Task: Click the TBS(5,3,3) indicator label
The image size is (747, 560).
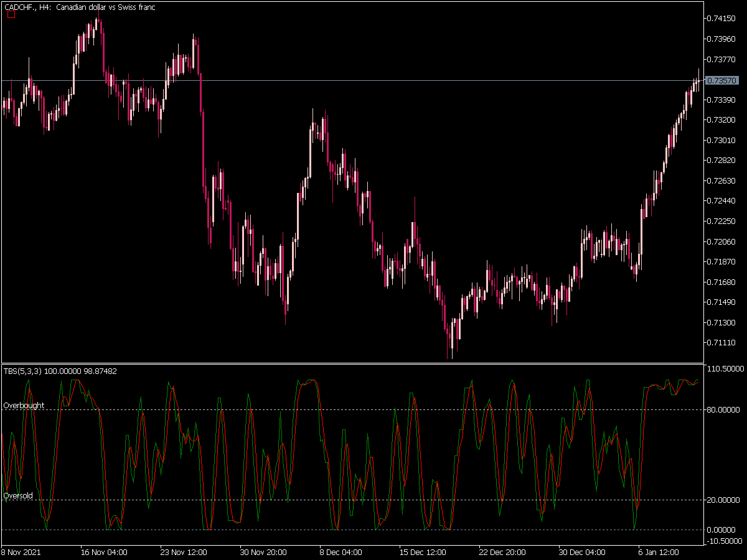Action: (x=59, y=371)
